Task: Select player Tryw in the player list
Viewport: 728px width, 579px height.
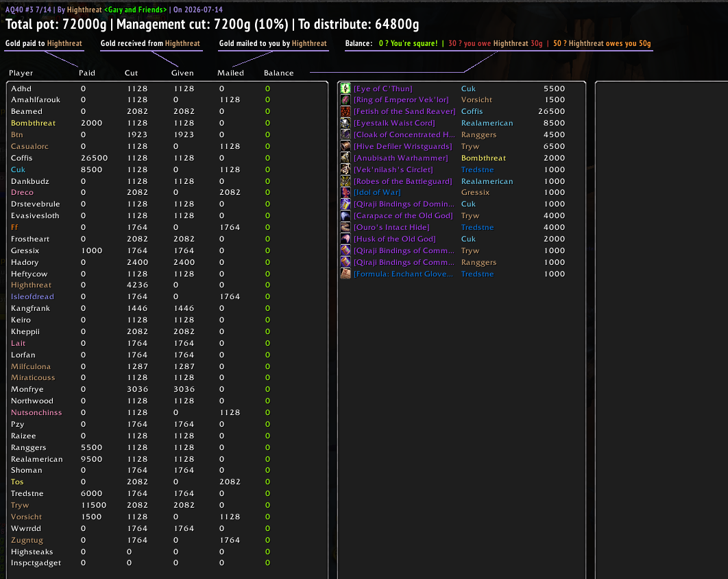Action: point(20,505)
